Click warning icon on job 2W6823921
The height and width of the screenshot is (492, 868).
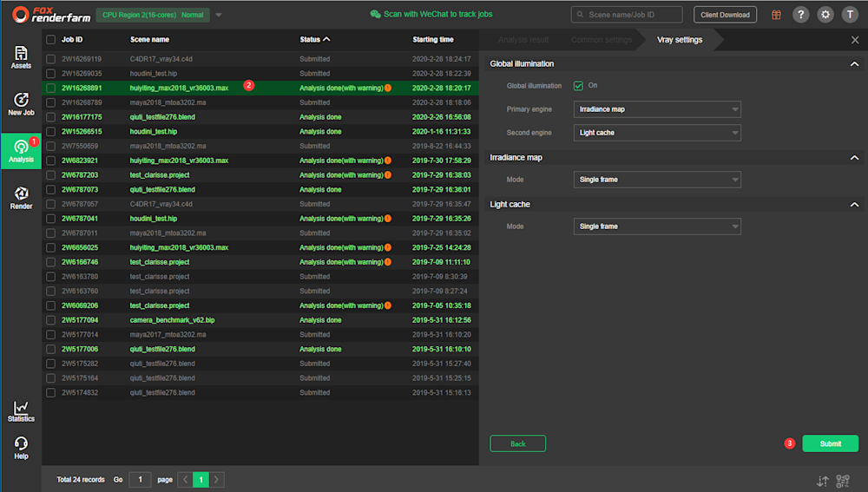click(x=388, y=161)
